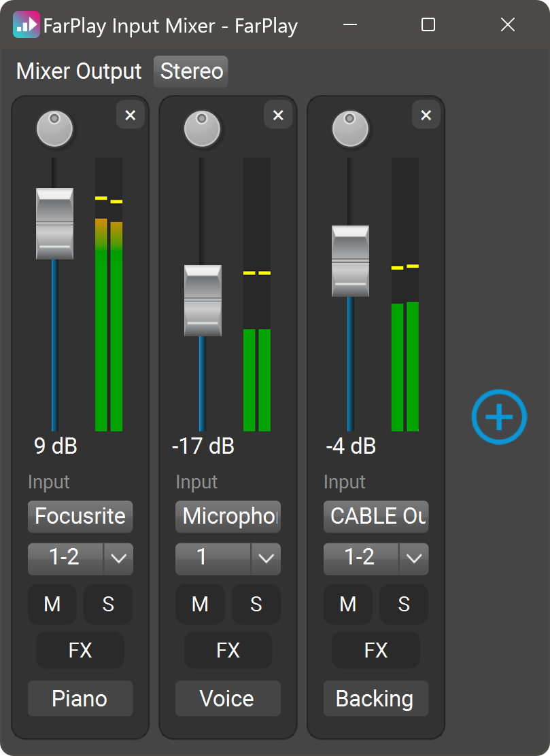Screen dimensions: 550x756
Task: Open the CABLE Output input device button
Action: (x=376, y=516)
